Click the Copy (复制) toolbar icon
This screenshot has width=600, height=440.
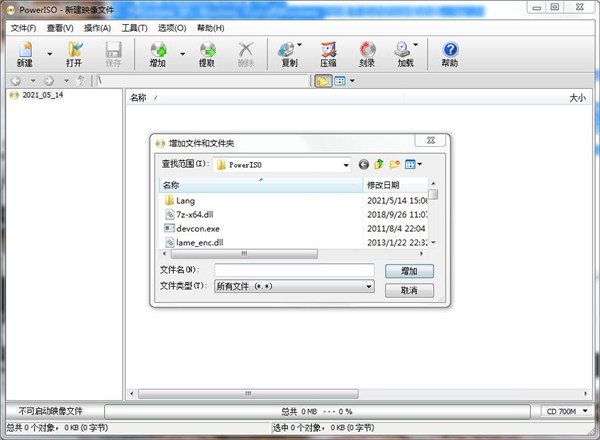[288, 54]
